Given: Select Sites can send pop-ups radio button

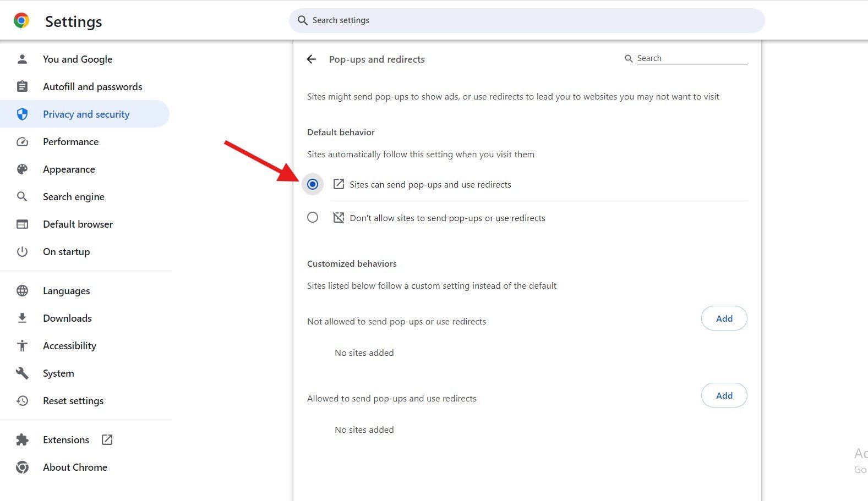Looking at the screenshot, I should tap(313, 184).
